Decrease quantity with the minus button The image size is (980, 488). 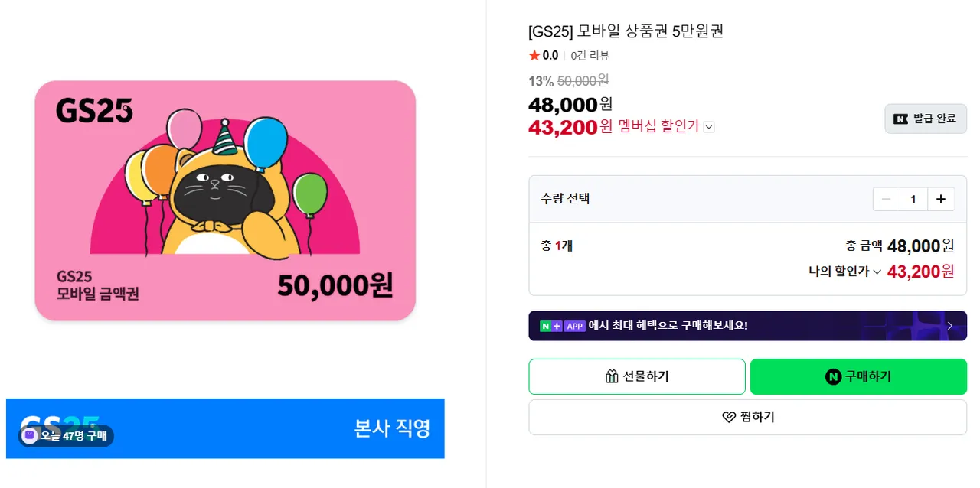(887, 199)
